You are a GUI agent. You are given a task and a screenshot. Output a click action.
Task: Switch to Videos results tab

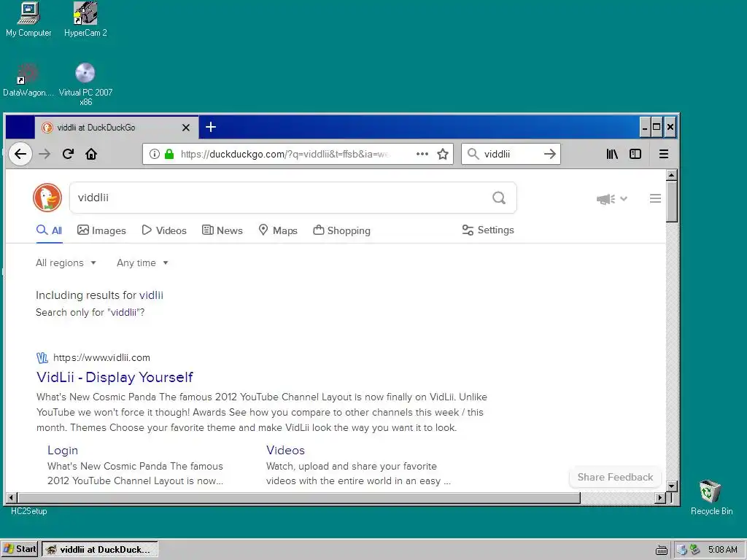164,230
